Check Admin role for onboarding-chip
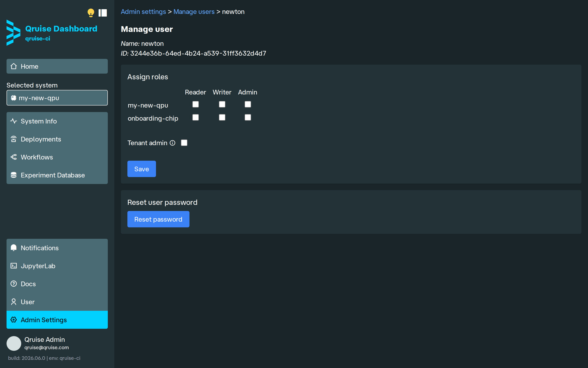The height and width of the screenshot is (368, 588). coord(248,118)
